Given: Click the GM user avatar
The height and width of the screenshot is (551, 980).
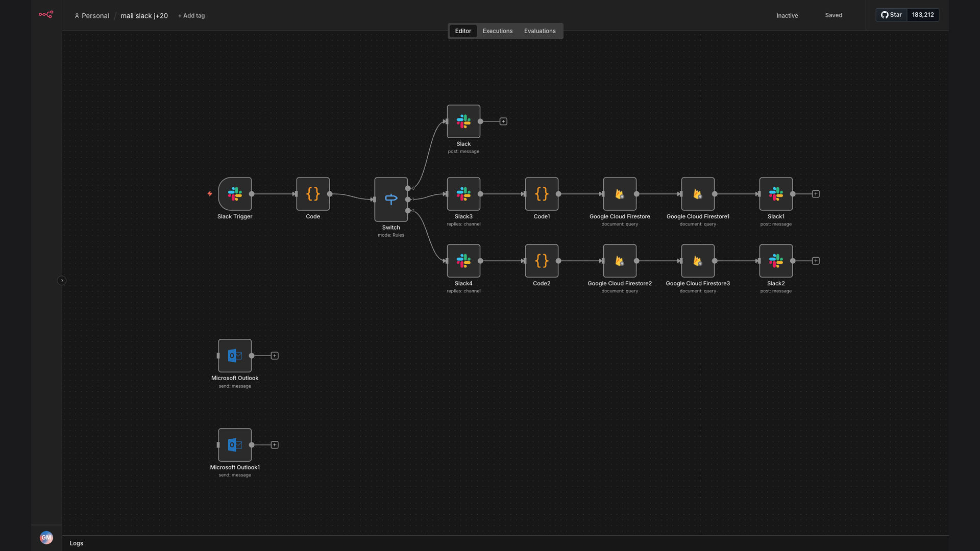Looking at the screenshot, I should (46, 537).
